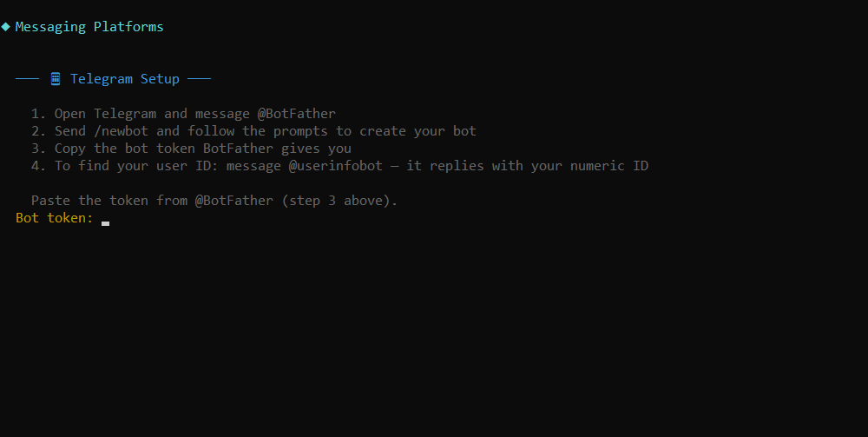Select the Telegram Setup title text

[x=125, y=79]
